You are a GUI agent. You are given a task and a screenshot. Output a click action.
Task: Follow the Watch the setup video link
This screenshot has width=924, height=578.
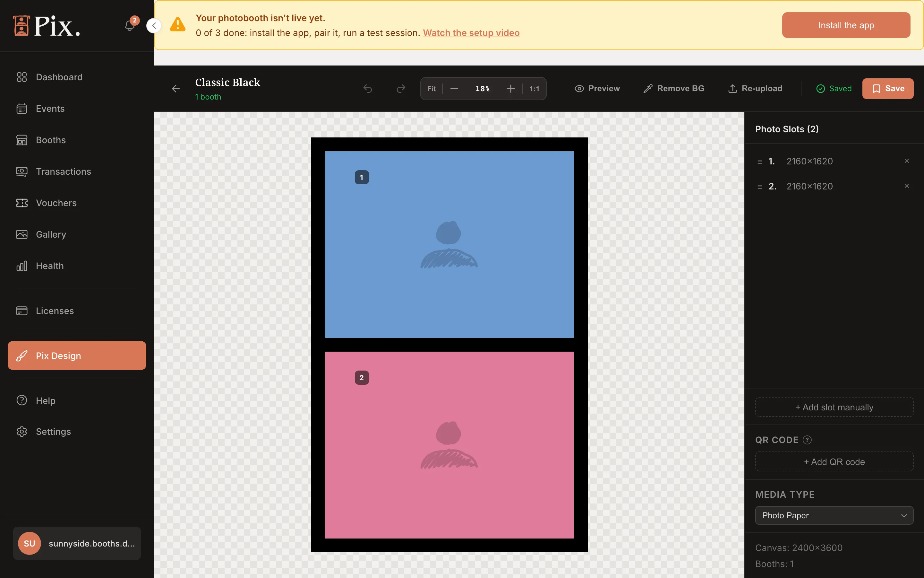[x=471, y=33]
